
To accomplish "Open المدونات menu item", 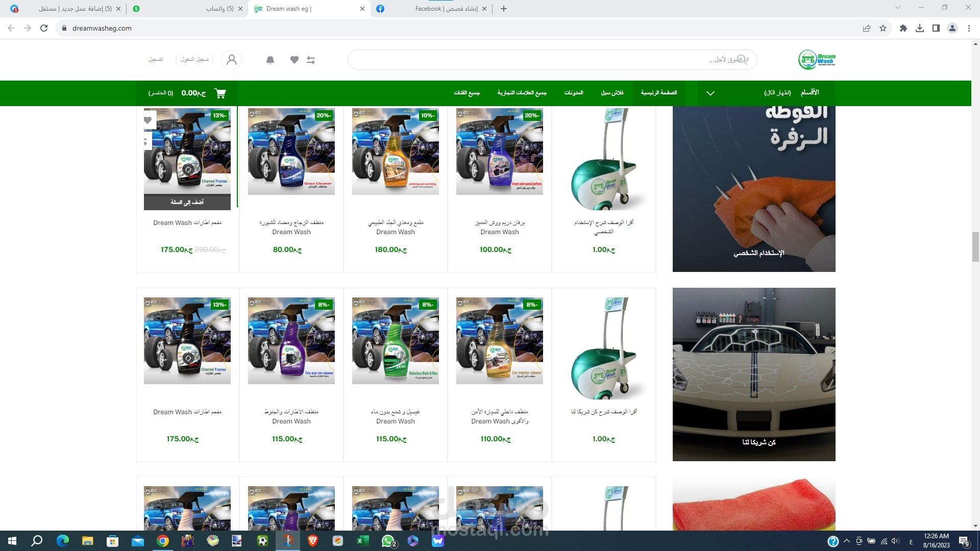I will (x=574, y=93).
